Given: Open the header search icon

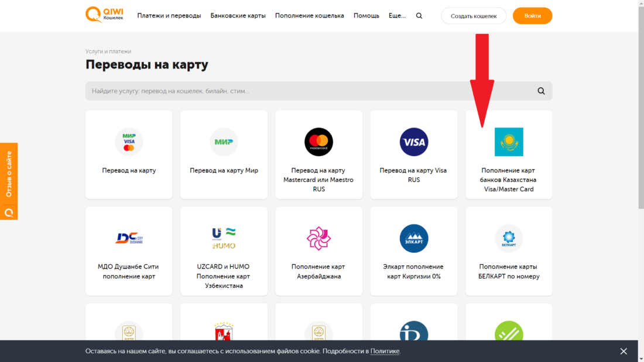Looking at the screenshot, I should click(x=419, y=16).
